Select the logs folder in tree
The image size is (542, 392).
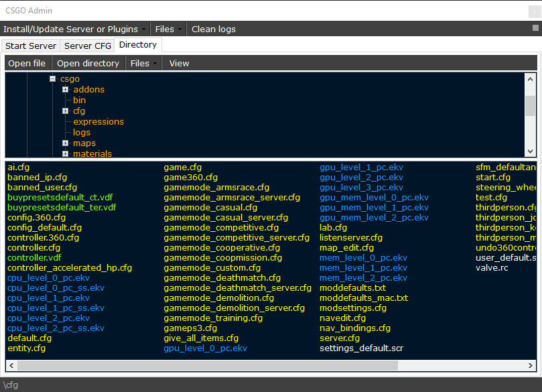click(x=82, y=133)
